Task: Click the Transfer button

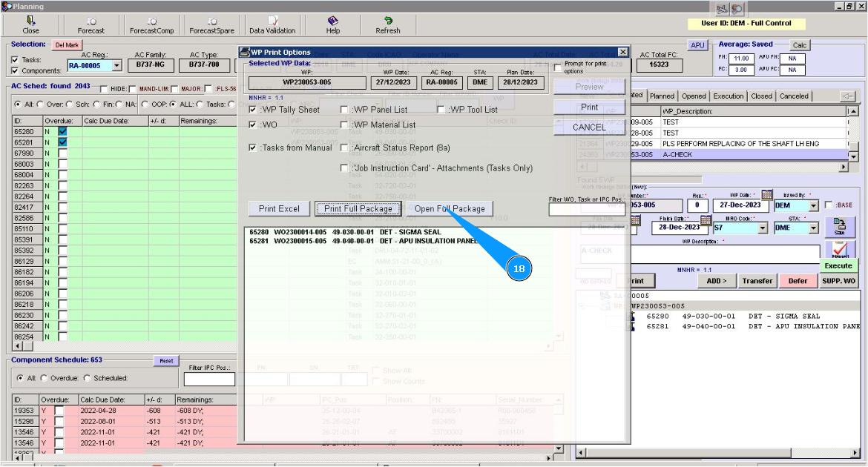Action: click(x=757, y=280)
